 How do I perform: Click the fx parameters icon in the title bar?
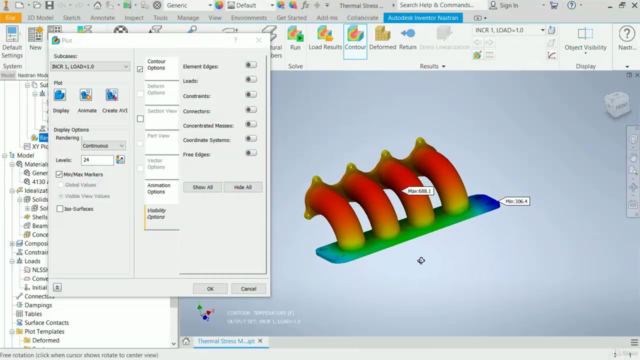(x=305, y=5)
